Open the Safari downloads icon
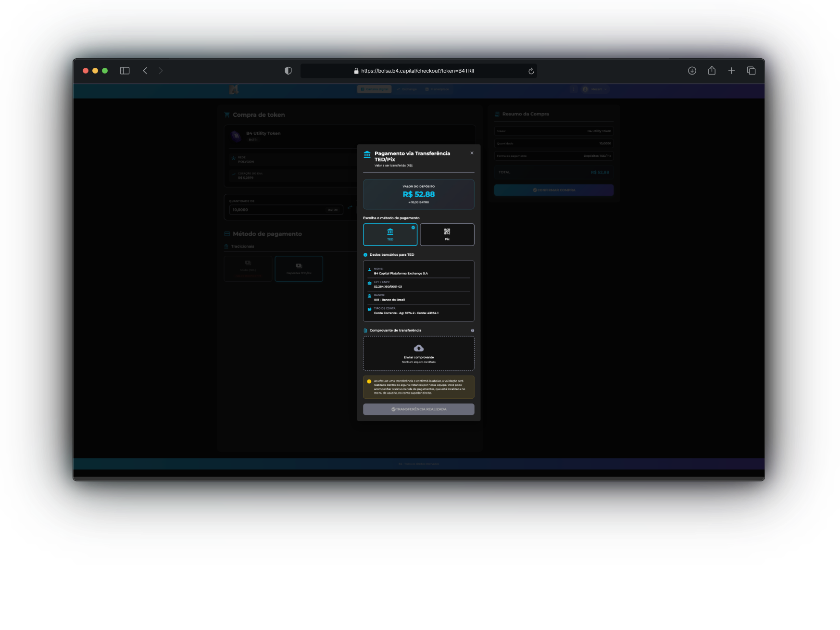This screenshot has width=840, height=630. coord(692,71)
